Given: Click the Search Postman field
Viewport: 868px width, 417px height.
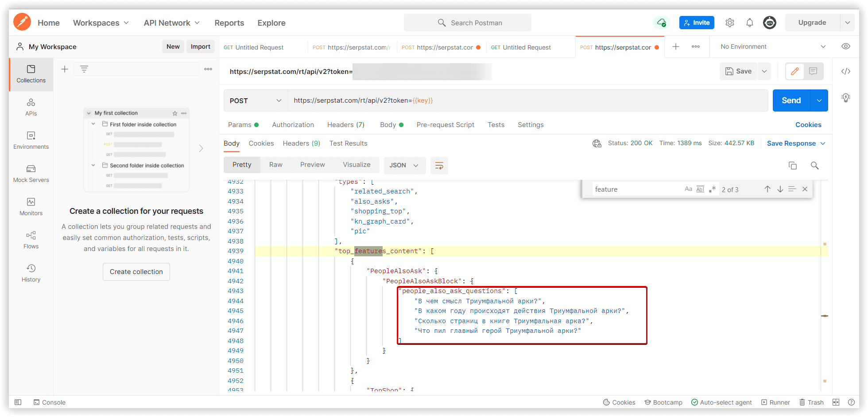Looking at the screenshot, I should point(468,23).
